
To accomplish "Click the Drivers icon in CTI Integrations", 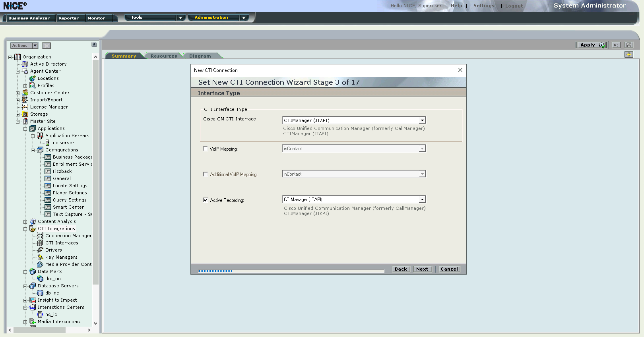I will (x=40, y=250).
